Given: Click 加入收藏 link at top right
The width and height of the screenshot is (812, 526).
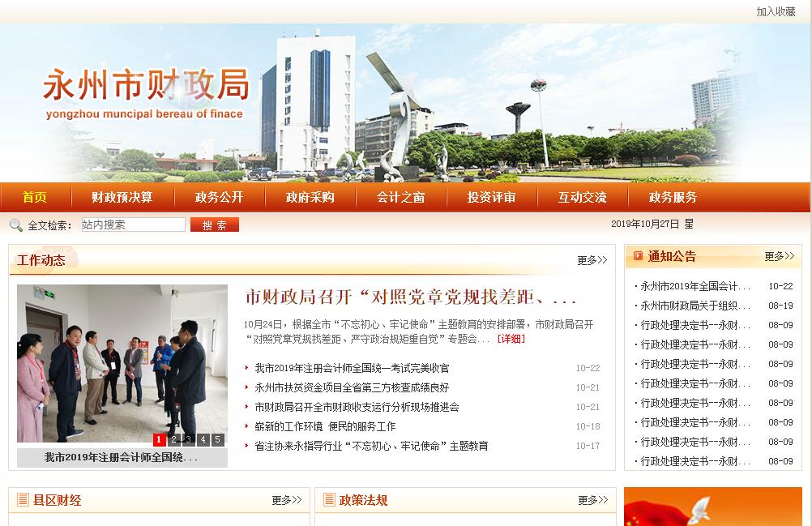Looking at the screenshot, I should click(776, 11).
